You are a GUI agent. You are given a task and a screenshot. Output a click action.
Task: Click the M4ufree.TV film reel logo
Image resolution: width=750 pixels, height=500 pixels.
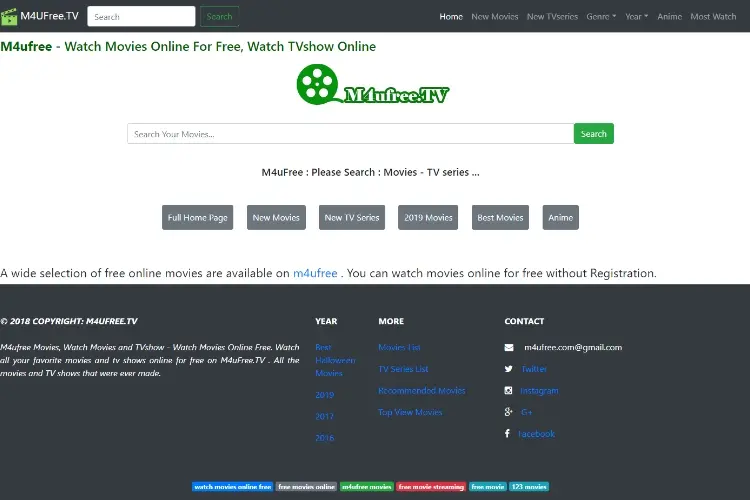click(x=373, y=85)
